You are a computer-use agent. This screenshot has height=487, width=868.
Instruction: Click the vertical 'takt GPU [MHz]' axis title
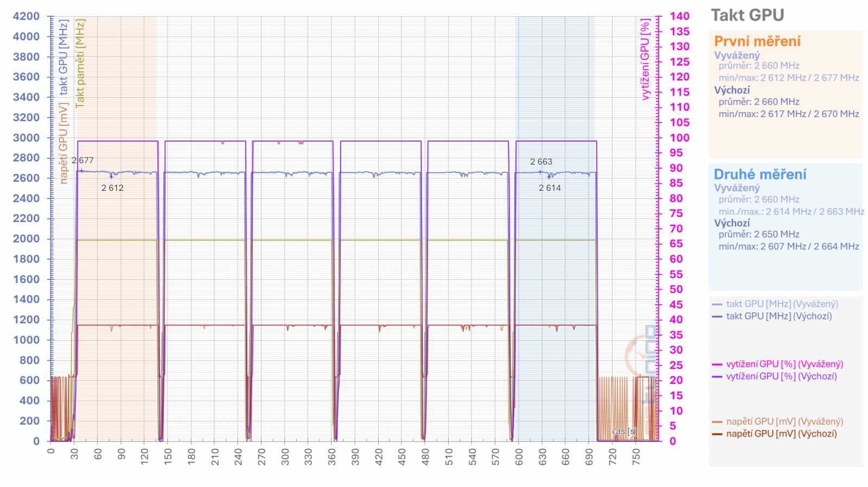click(63, 57)
